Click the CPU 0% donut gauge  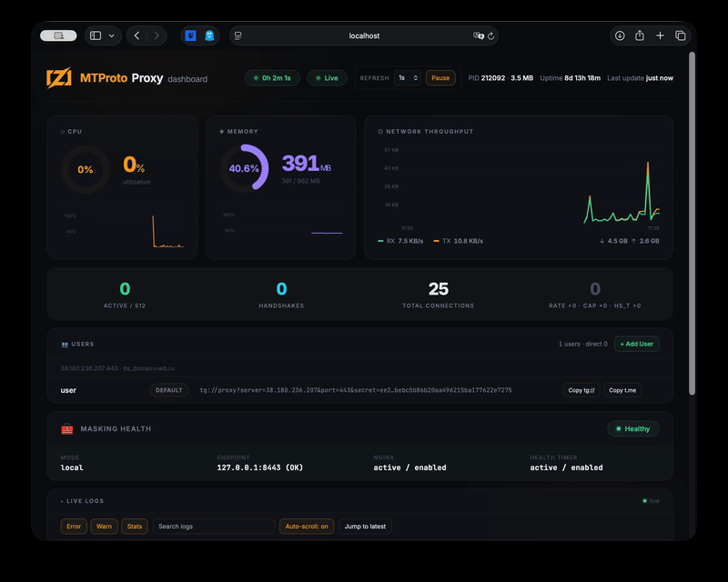point(86,169)
